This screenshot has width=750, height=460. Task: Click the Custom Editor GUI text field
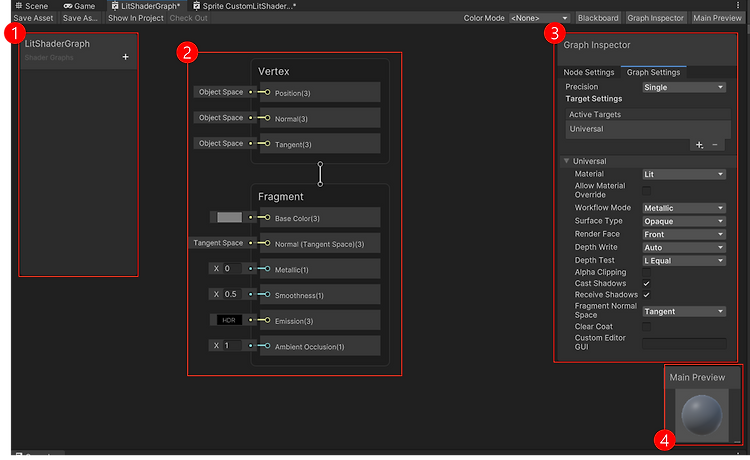[x=684, y=343]
